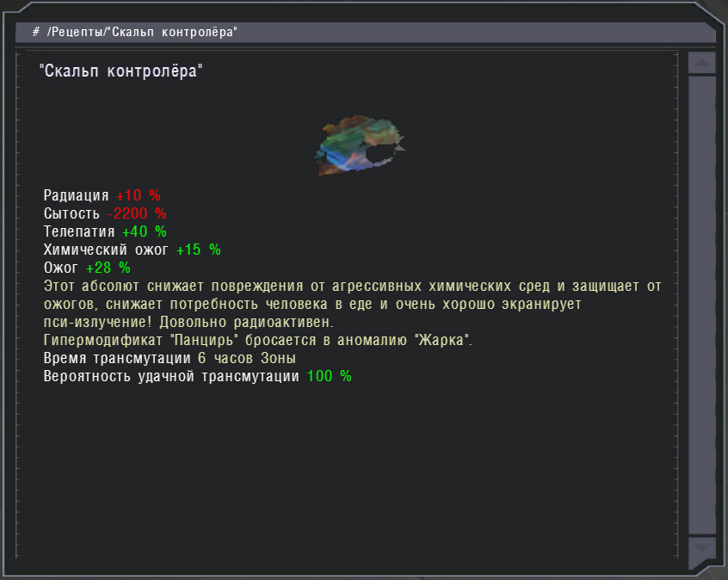The width and height of the screenshot is (728, 580).
Task: Click the # symbol in the header
Action: 35,32
